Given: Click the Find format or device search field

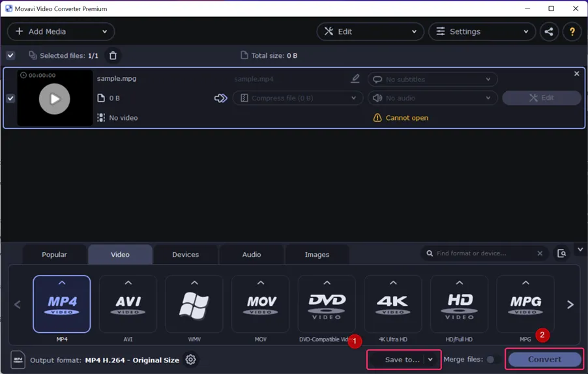Looking at the screenshot, I should (484, 253).
